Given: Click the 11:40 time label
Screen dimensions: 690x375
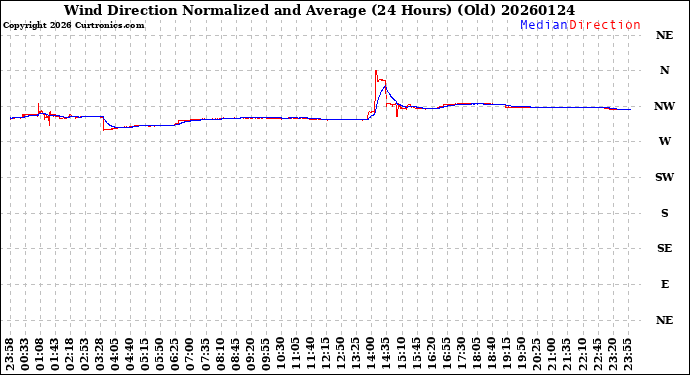Looking at the screenshot, I should point(311,355).
